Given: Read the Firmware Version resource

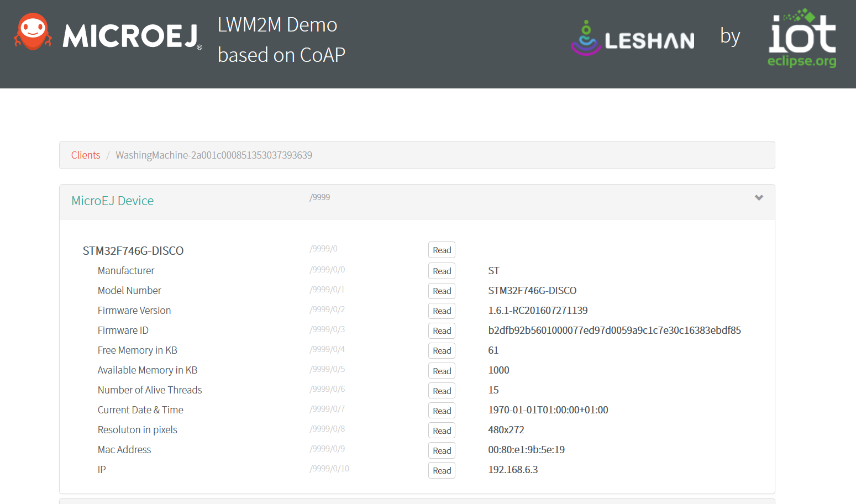Looking at the screenshot, I should (x=442, y=311).
